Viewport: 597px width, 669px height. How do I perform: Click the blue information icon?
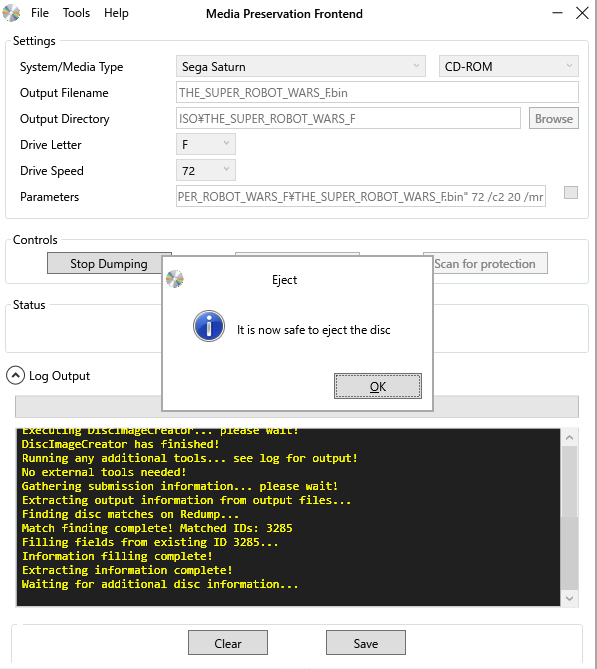(209, 326)
